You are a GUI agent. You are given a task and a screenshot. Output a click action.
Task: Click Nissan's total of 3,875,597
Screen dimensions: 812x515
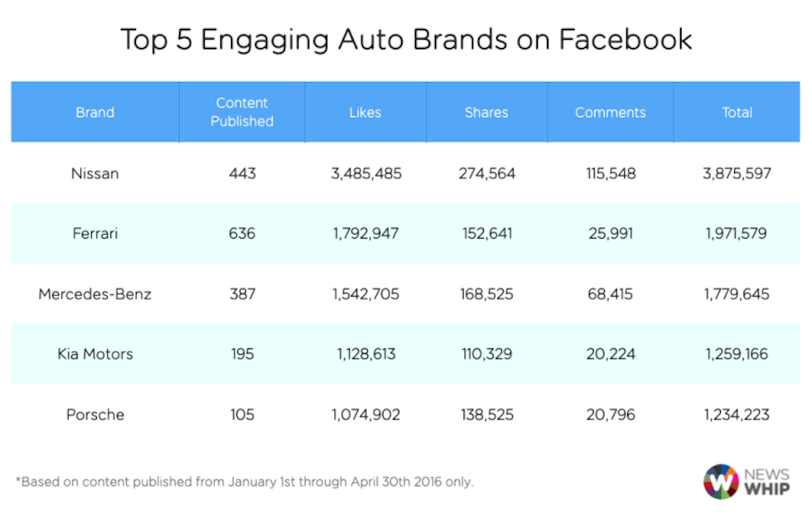(x=737, y=173)
